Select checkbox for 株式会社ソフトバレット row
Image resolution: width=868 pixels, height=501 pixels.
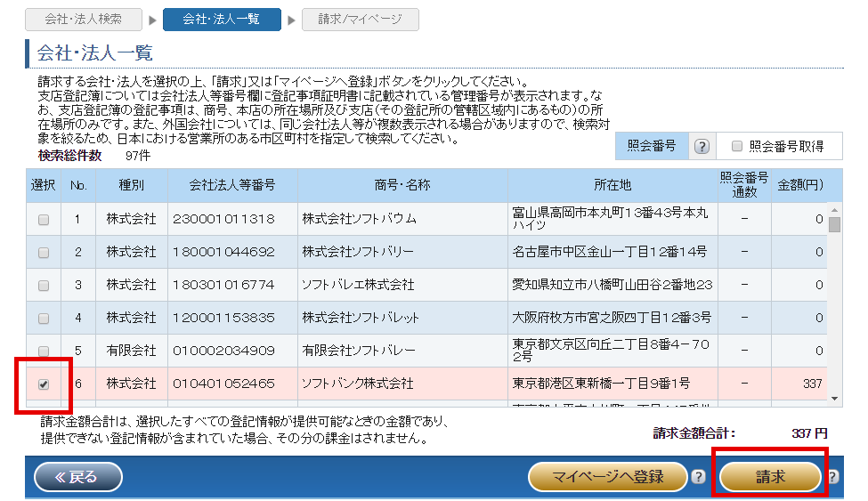(x=44, y=319)
